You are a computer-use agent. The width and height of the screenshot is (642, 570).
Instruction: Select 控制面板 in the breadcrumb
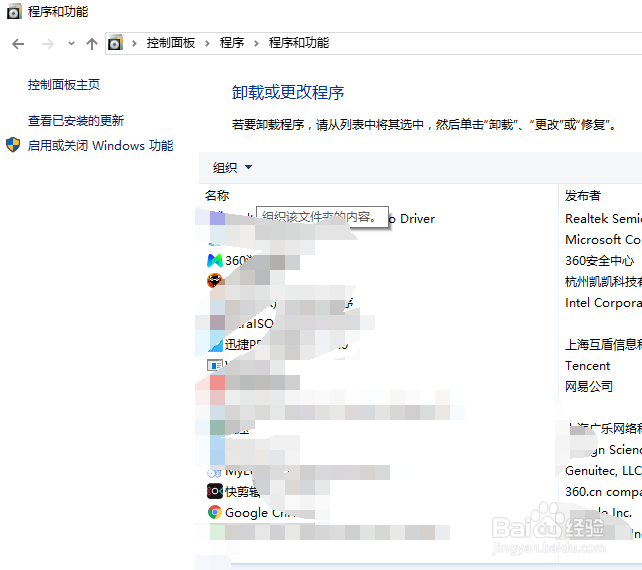(x=171, y=43)
